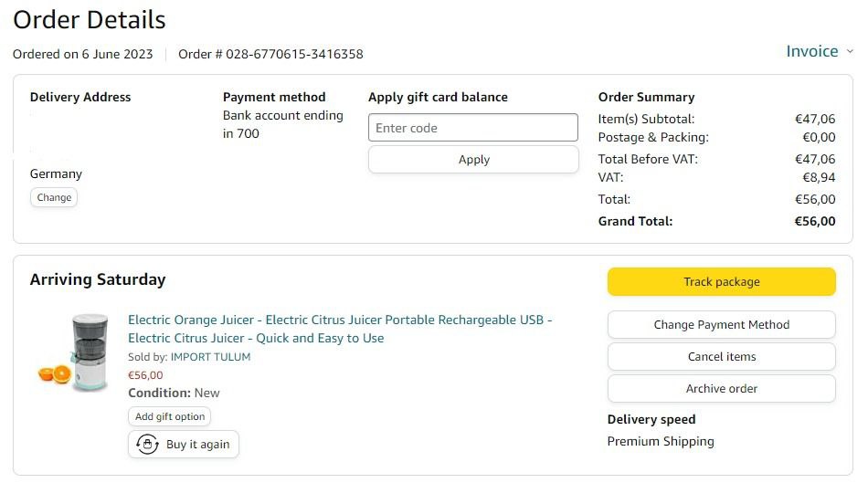
Task: Click the red product price €56,00
Action: click(145, 375)
